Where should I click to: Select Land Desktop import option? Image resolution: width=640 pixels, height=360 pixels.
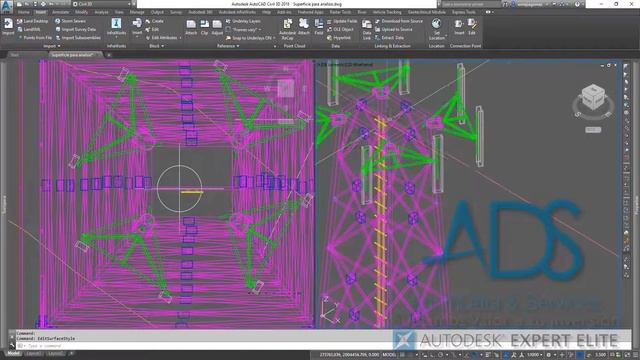point(32,21)
